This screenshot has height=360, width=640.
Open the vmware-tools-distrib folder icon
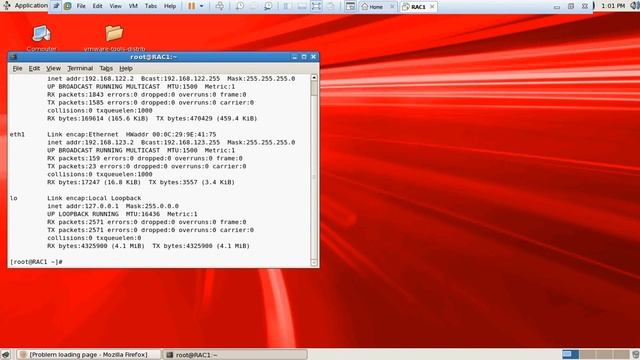(x=114, y=38)
